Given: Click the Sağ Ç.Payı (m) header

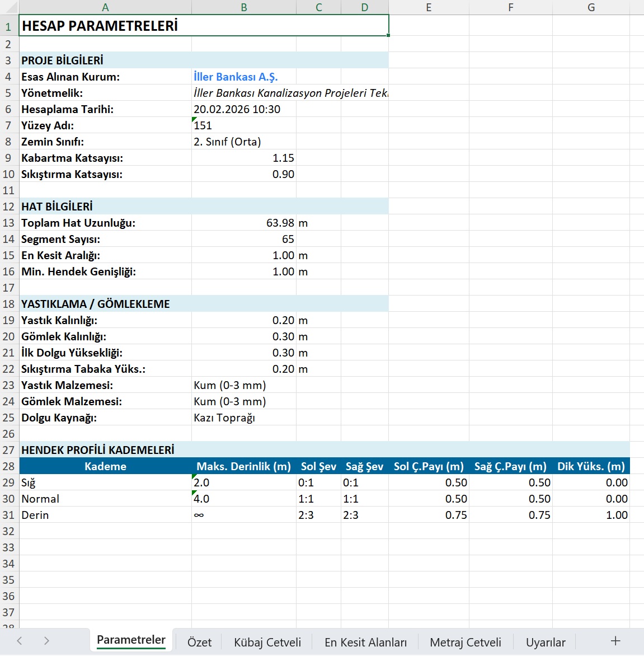Looking at the screenshot, I should pyautogui.click(x=511, y=466).
